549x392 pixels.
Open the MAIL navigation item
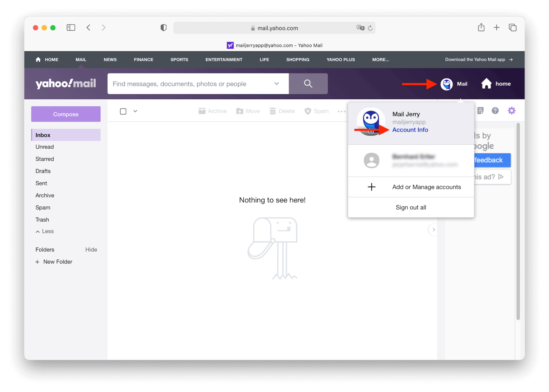point(81,60)
